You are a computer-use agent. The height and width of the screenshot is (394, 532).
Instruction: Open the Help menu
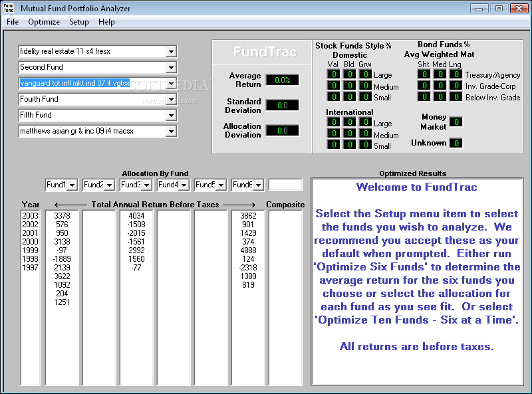106,22
